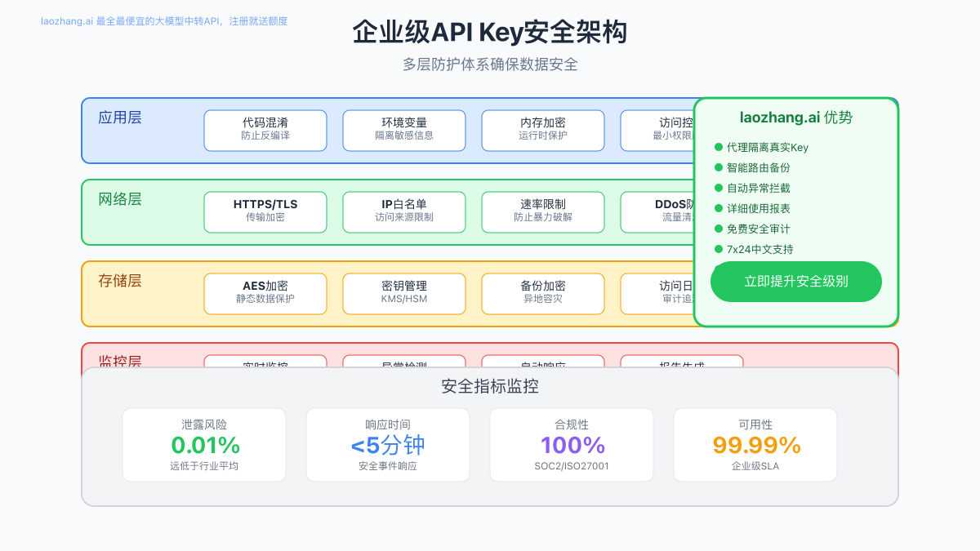Click the 存储层 layer label
The height and width of the screenshot is (551, 980).
point(120,281)
